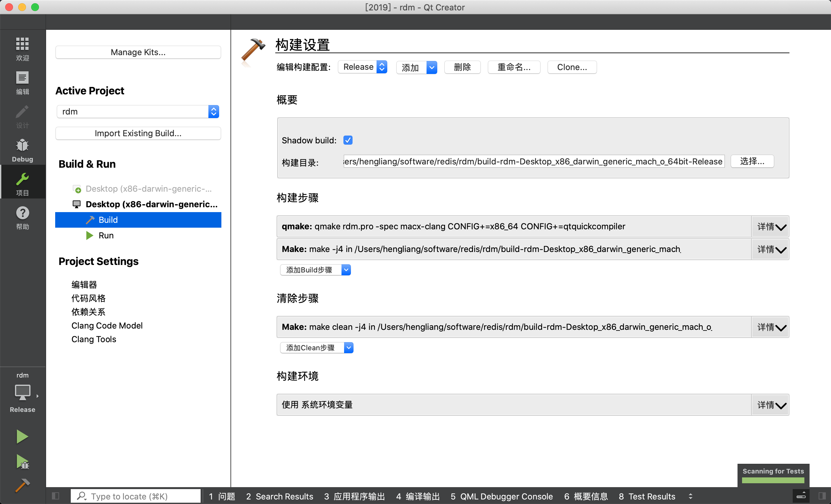Screen dimensions: 831x504
Task: Open the 帮助 help mode
Action: click(x=22, y=217)
